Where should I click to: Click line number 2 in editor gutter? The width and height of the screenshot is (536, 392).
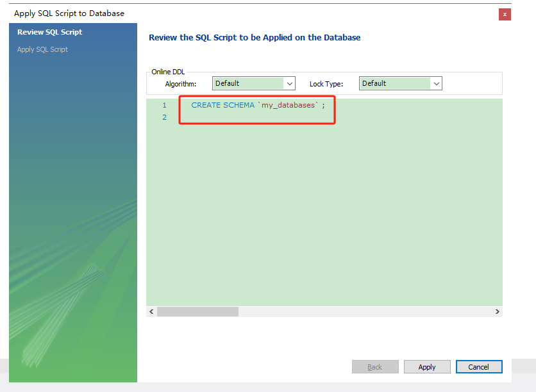tap(164, 117)
